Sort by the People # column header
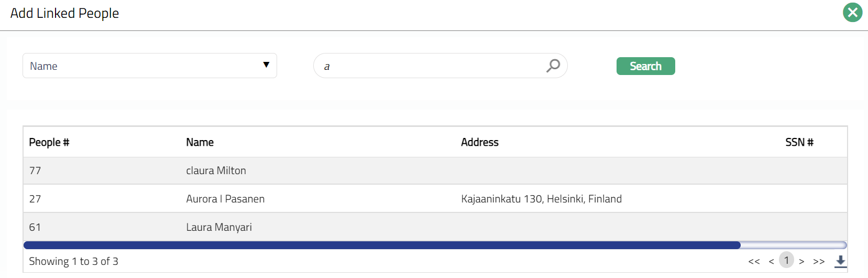This screenshot has height=278, width=868. point(49,142)
